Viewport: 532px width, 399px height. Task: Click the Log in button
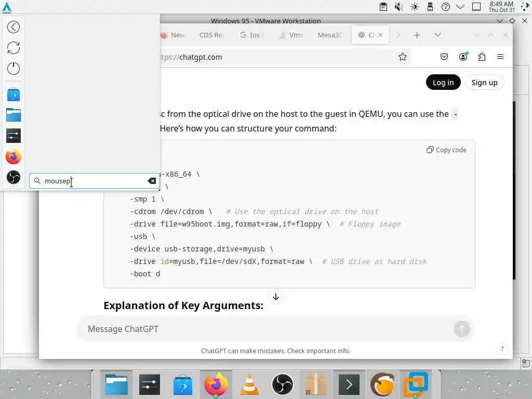coord(443,83)
